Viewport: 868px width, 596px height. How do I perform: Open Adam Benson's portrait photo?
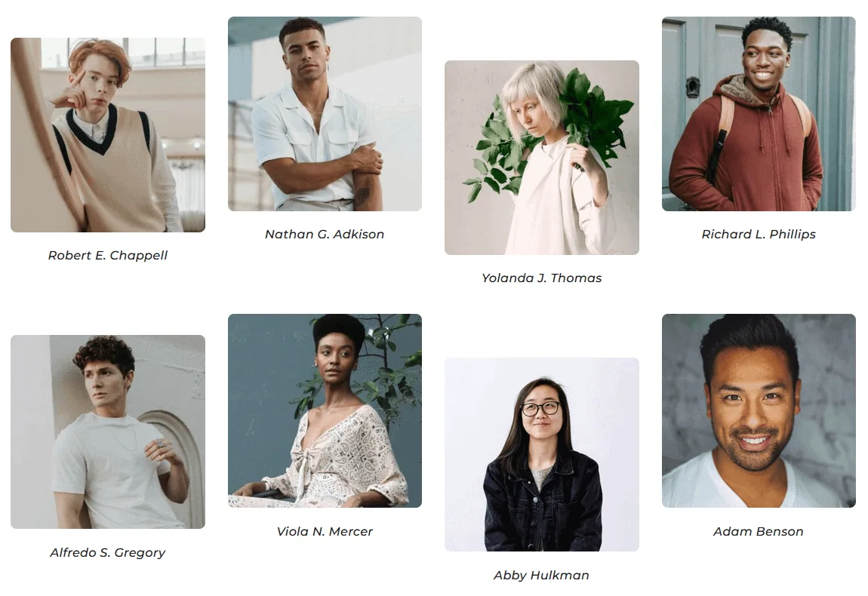(759, 410)
